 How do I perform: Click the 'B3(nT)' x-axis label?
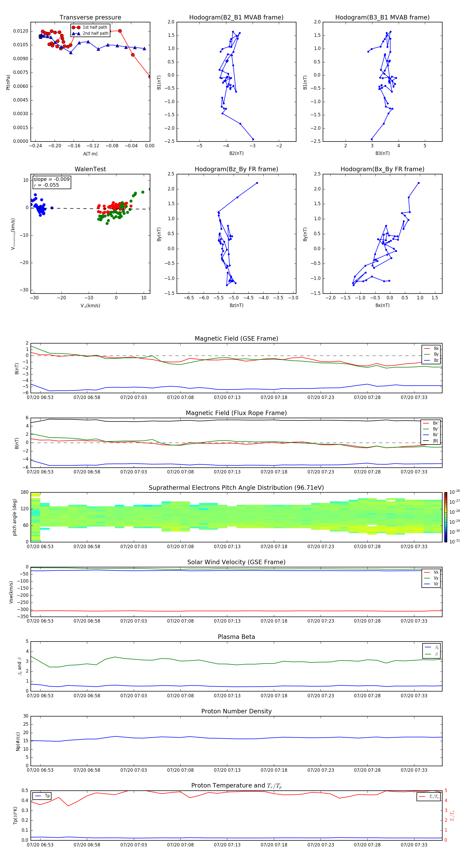click(x=382, y=153)
